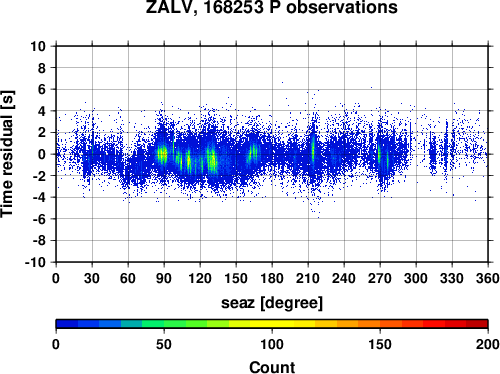Click the x-axis tick label 270
Screen dimensions: 500x374
[x=380, y=278]
